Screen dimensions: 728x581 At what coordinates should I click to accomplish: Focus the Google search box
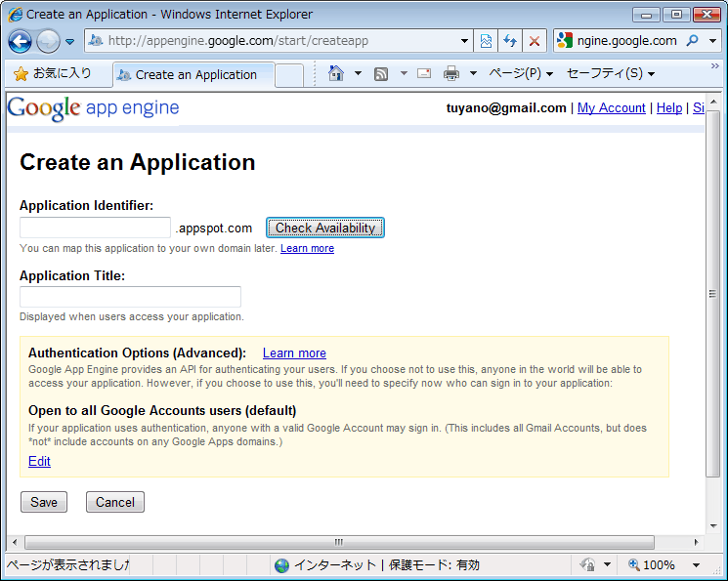[626, 41]
